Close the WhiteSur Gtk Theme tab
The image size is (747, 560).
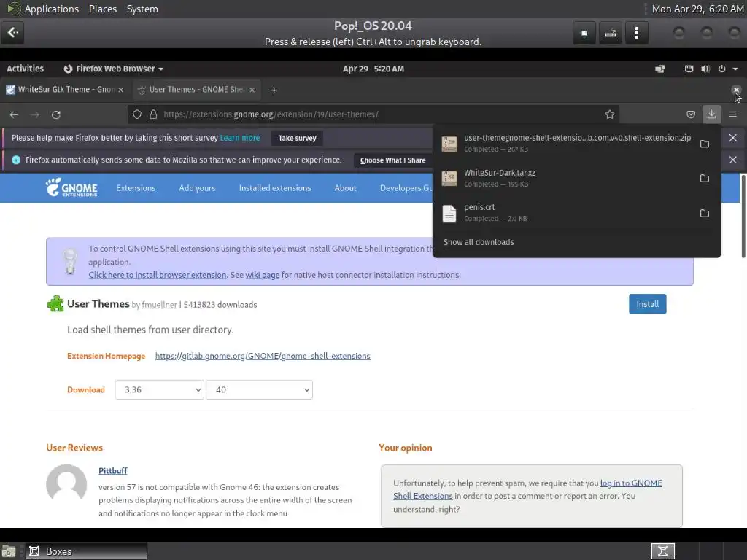121,90
